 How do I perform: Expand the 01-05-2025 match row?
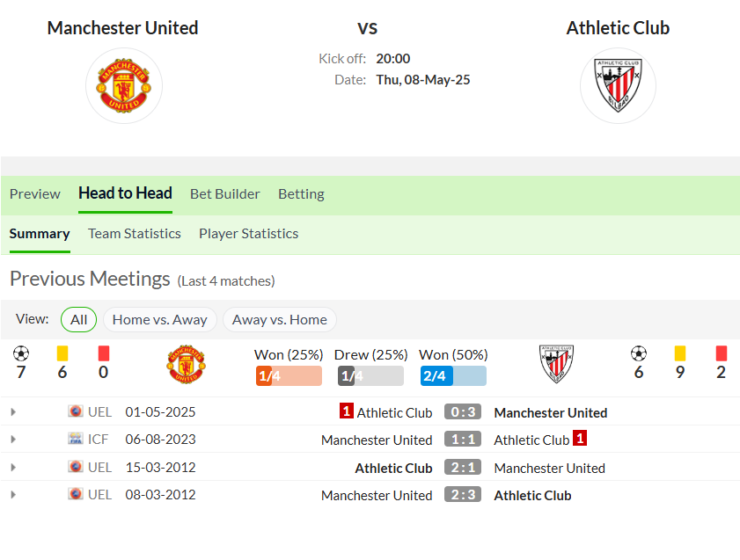(x=13, y=412)
